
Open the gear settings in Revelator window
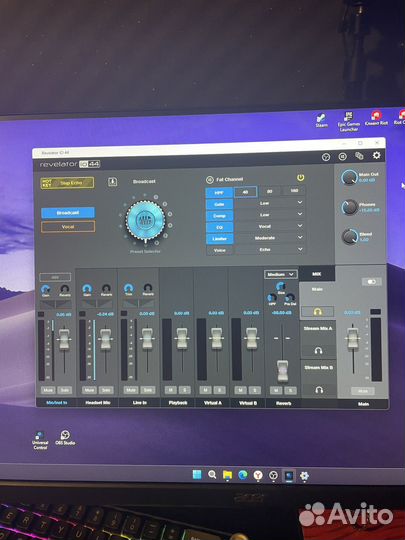pyautogui.click(x=376, y=155)
